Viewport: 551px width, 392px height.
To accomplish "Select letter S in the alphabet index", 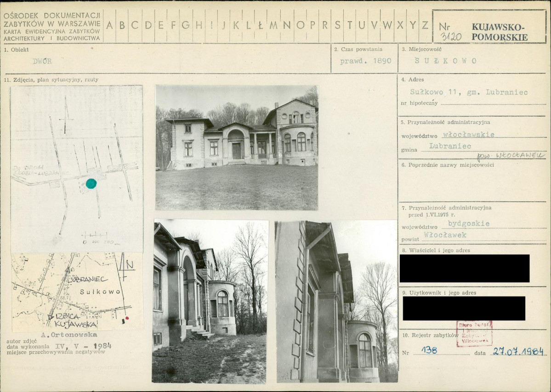I will 337,25.
